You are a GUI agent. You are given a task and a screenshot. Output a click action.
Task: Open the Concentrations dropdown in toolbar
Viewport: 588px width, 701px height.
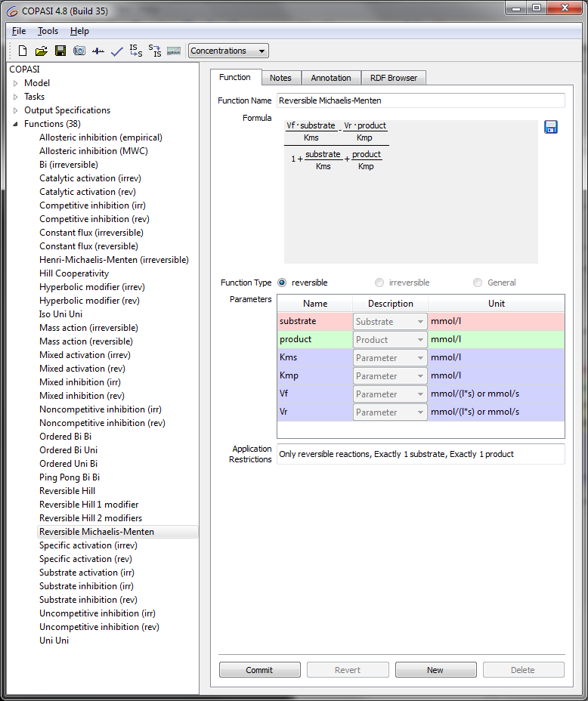(x=228, y=51)
